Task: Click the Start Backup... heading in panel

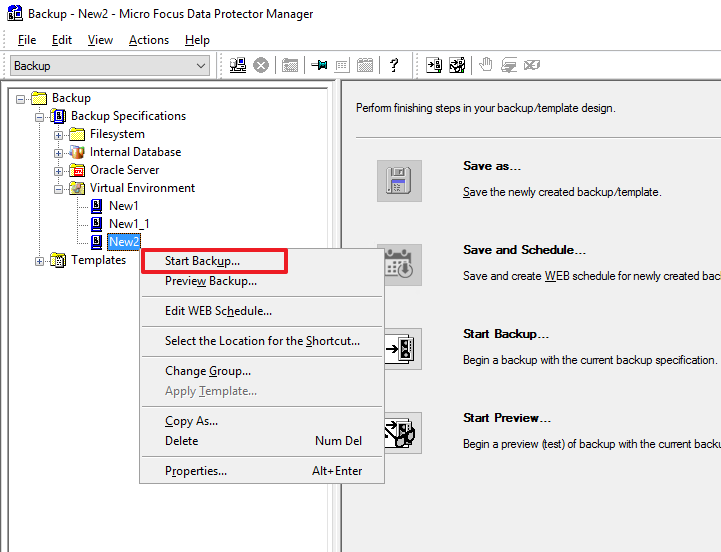Action: coord(506,334)
